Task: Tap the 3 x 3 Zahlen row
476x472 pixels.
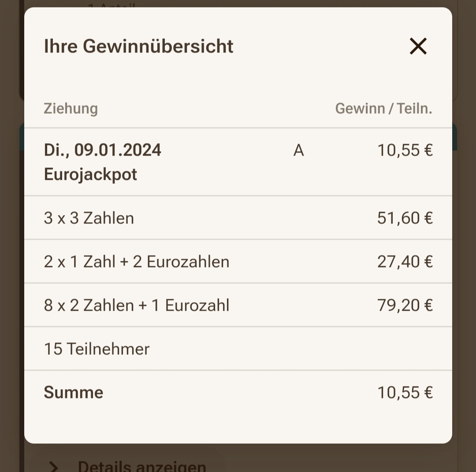Action: click(x=238, y=218)
